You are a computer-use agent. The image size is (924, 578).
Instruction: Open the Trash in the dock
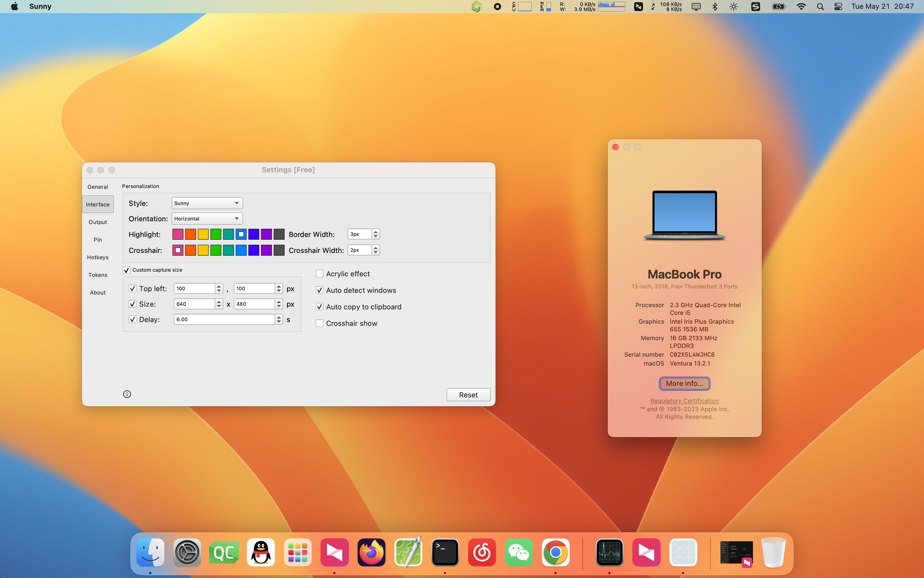click(x=773, y=552)
